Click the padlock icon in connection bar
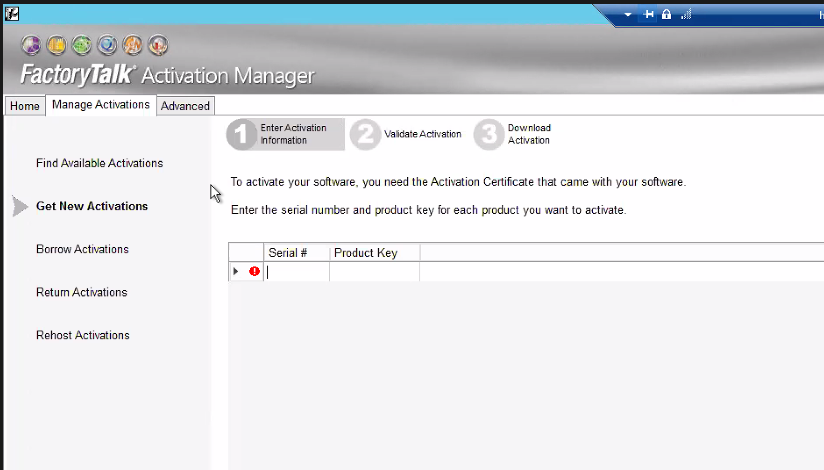This screenshot has height=470, width=824. pos(667,14)
